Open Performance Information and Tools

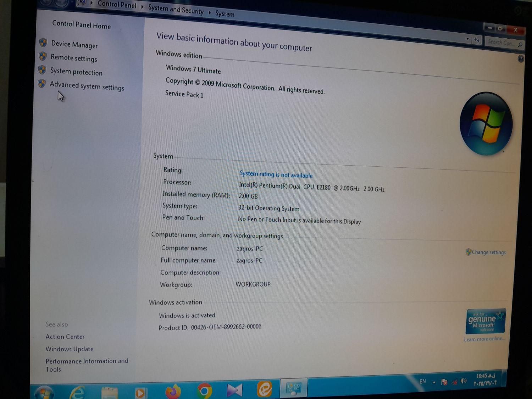[x=87, y=365]
